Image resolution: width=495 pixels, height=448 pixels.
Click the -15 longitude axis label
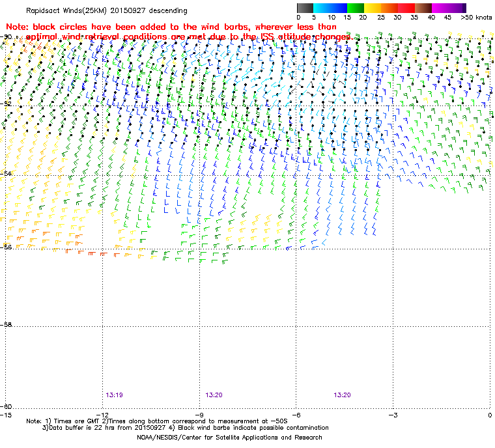tap(6, 415)
